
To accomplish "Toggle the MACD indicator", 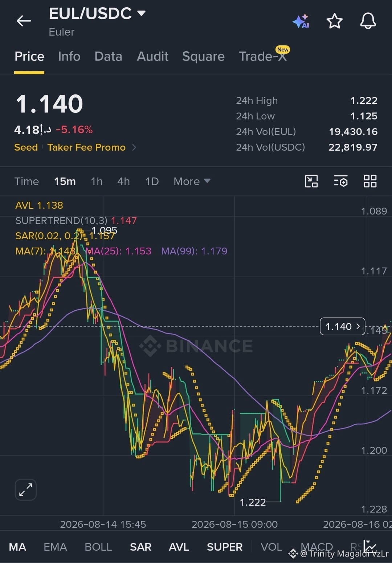I will tap(317, 547).
